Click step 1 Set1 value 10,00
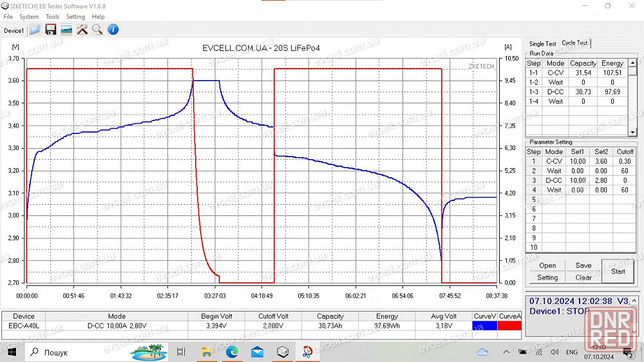The image size is (644, 362). tap(578, 161)
